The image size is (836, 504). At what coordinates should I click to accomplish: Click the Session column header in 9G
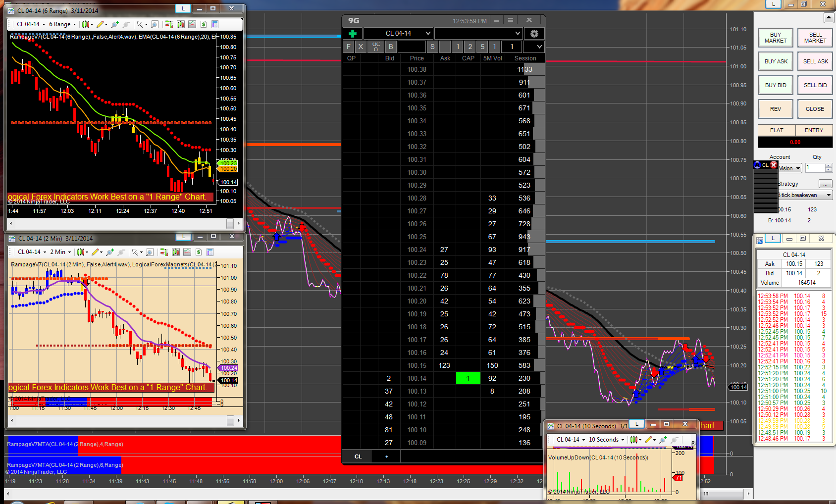pos(525,58)
